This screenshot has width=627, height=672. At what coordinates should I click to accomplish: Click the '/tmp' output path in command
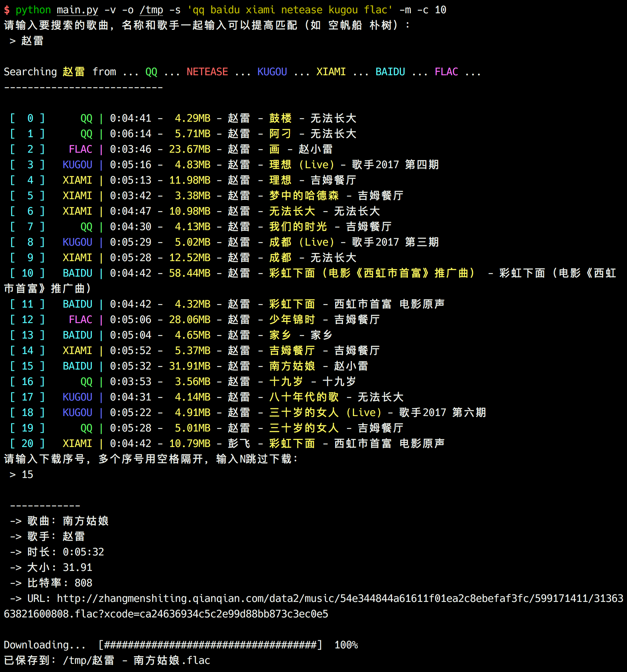[151, 10]
